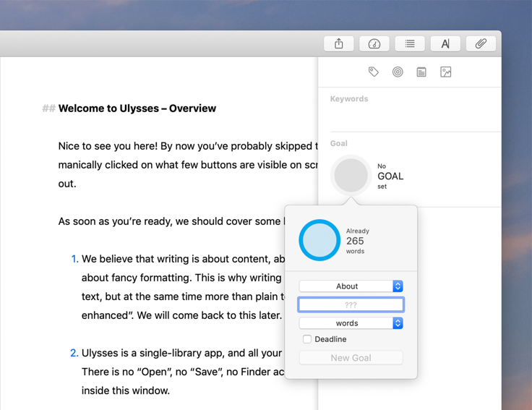Click the blue progress circle in popover
This screenshot has height=410, width=532.
coord(319,240)
